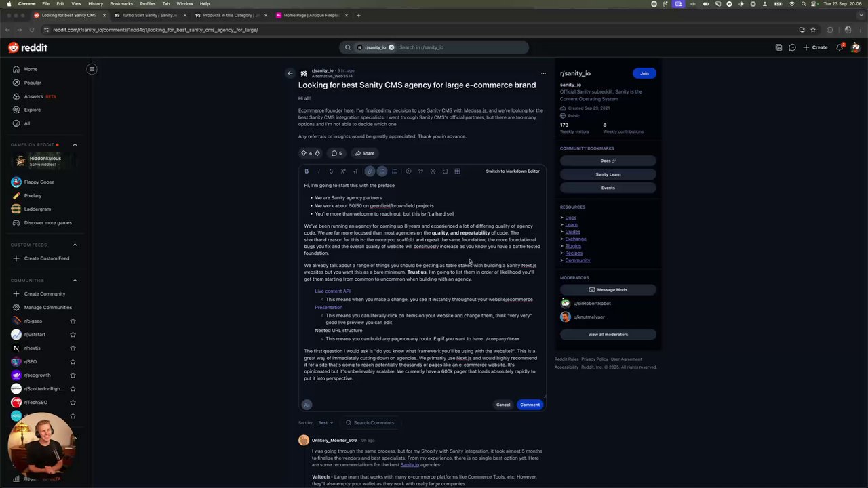The image size is (868, 488).
Task: Downvote the Sanity CMS agency post
Action: 317,153
